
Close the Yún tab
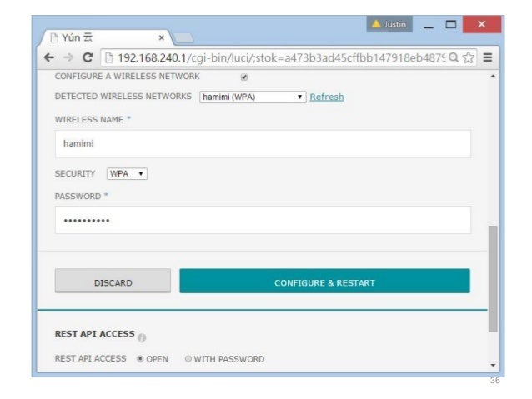(162, 37)
